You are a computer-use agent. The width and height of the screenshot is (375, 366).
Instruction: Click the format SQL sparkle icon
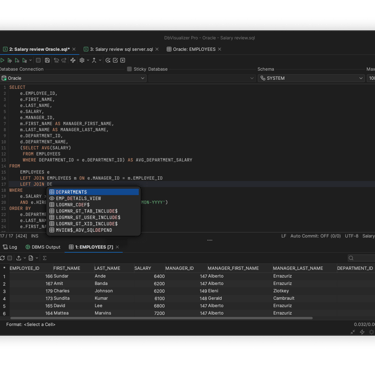click(x=73, y=60)
